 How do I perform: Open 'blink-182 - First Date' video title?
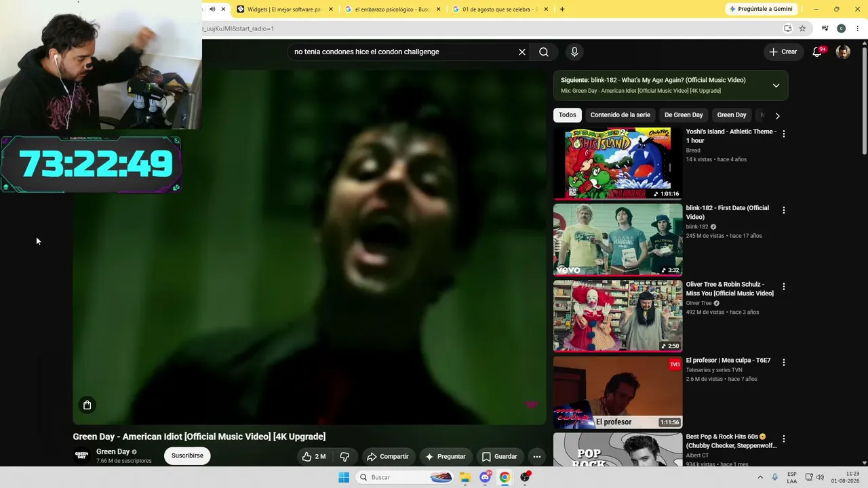tap(727, 213)
